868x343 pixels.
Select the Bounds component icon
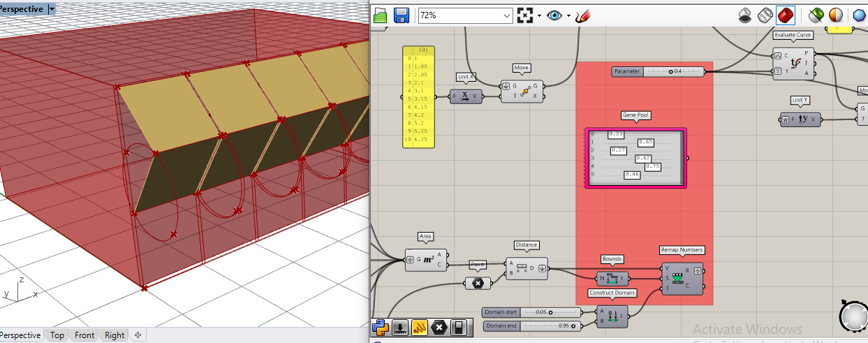[x=612, y=278]
